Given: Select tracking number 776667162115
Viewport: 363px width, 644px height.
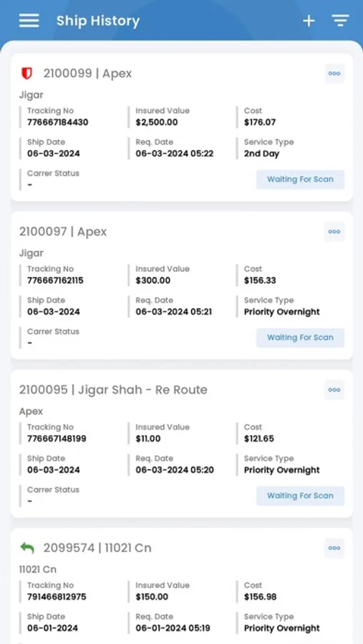Looking at the screenshot, I should pos(55,280).
